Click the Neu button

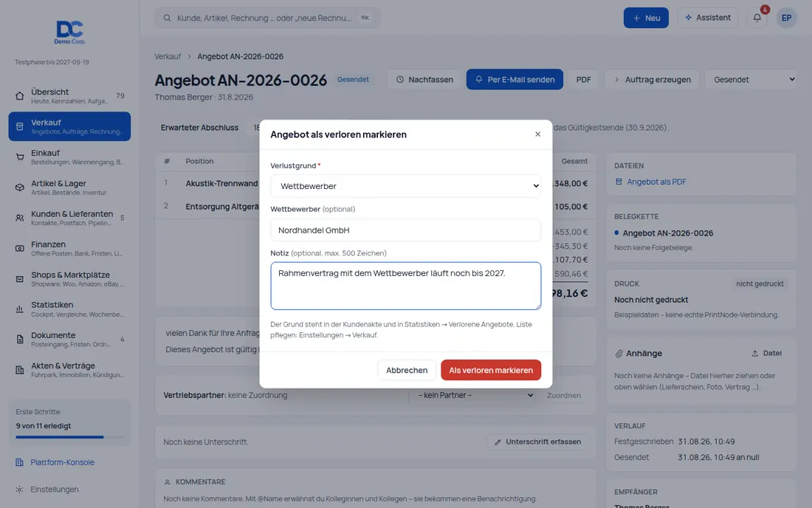click(646, 18)
